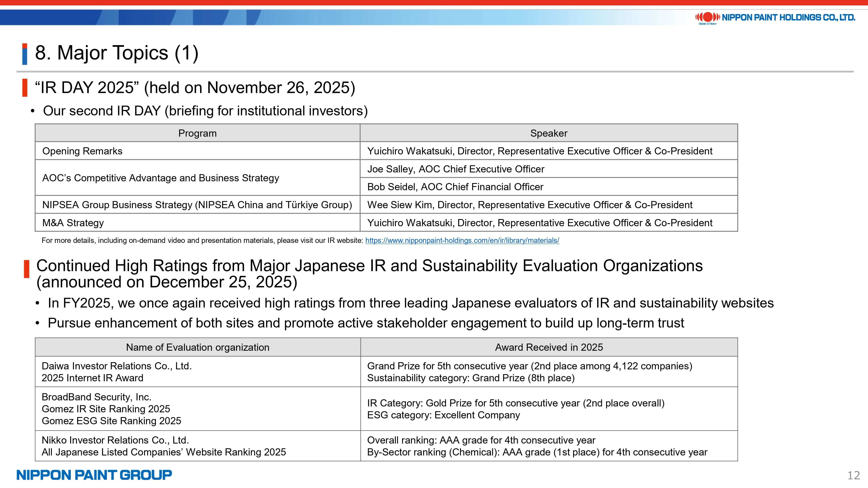Click the Award Received in 2025 header
Screen dimensions: 868x488
click(x=549, y=347)
